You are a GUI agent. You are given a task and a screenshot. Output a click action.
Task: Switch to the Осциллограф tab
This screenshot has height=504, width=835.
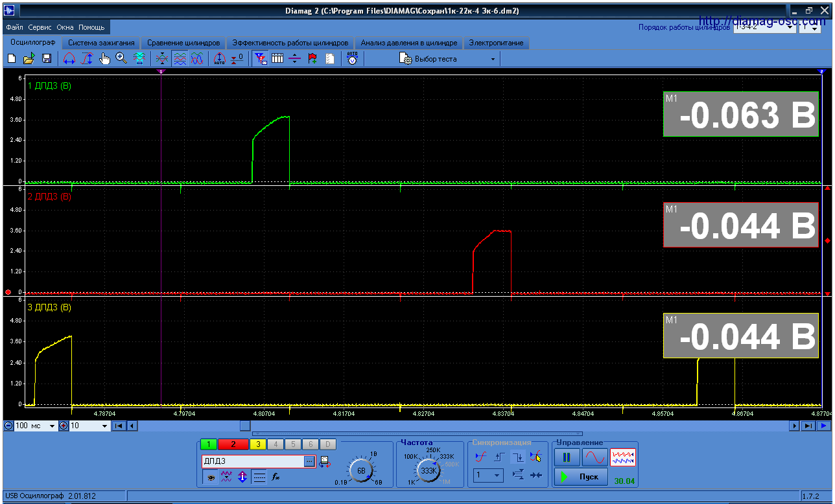tap(33, 43)
